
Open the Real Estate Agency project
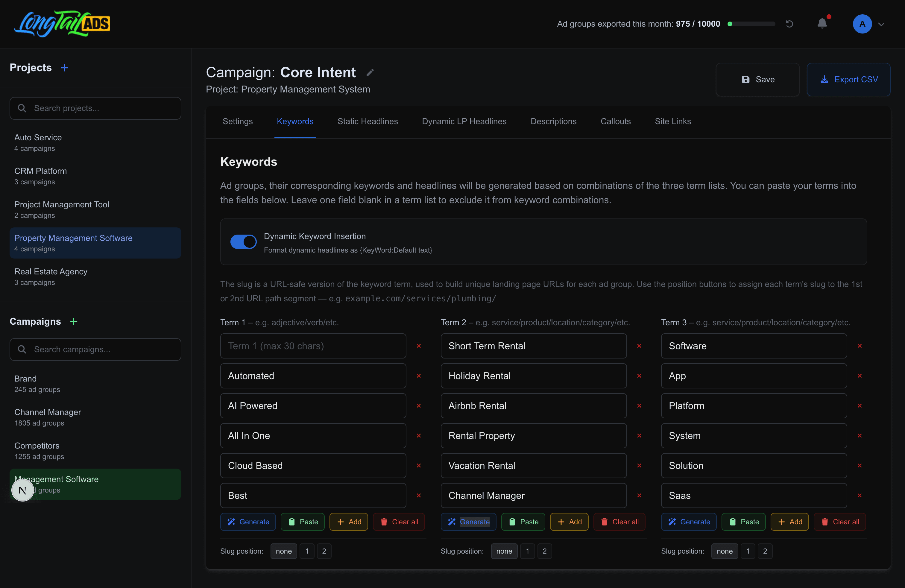(95, 277)
